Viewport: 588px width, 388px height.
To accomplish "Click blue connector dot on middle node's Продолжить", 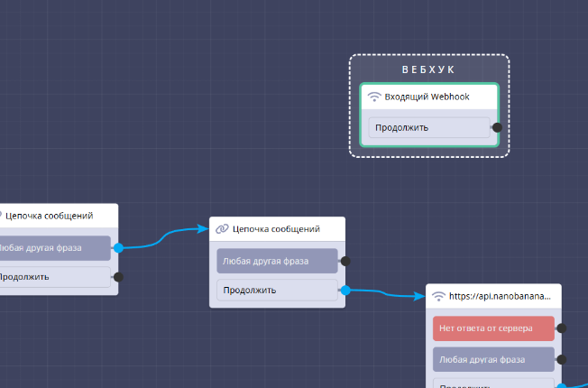I will point(345,291).
